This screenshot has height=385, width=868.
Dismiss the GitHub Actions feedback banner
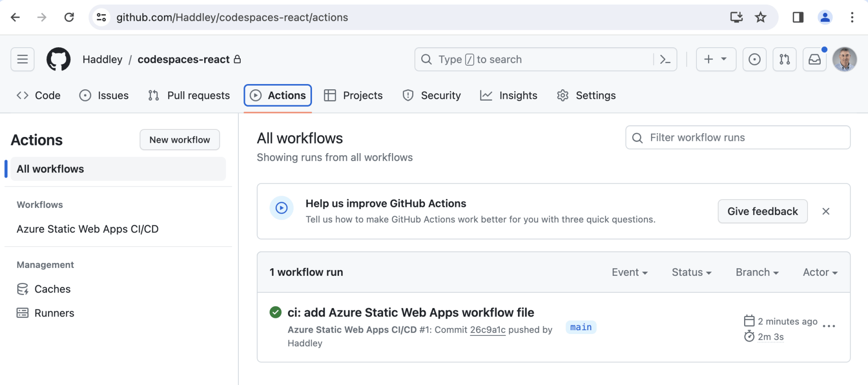point(826,211)
